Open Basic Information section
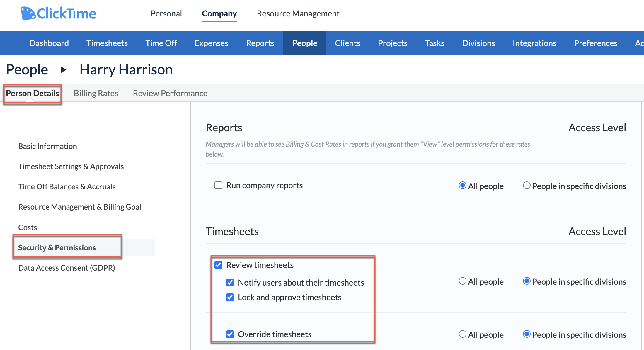 coord(47,146)
